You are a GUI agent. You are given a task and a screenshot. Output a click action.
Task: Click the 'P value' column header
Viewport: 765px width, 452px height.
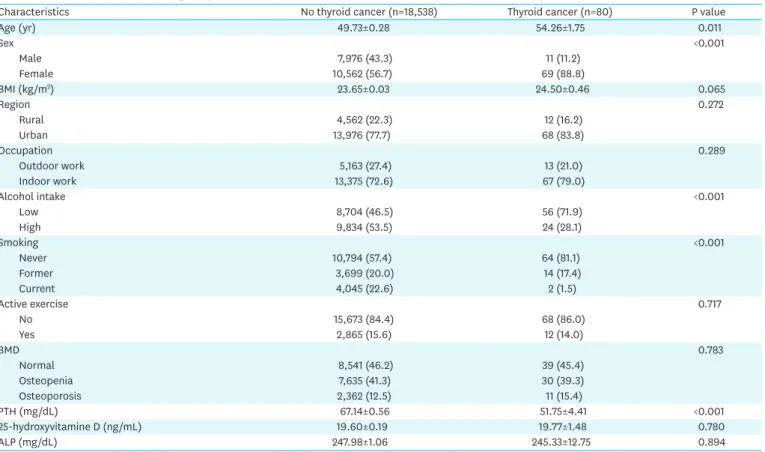point(708,12)
